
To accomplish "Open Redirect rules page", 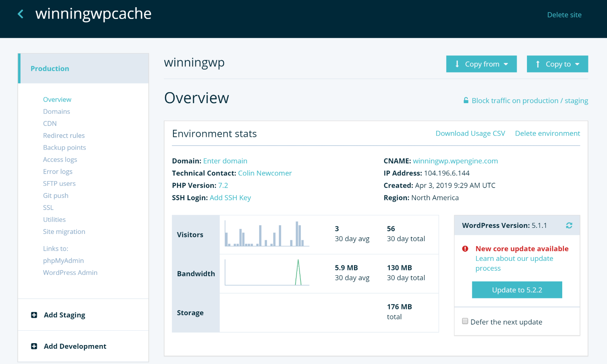I will (64, 135).
